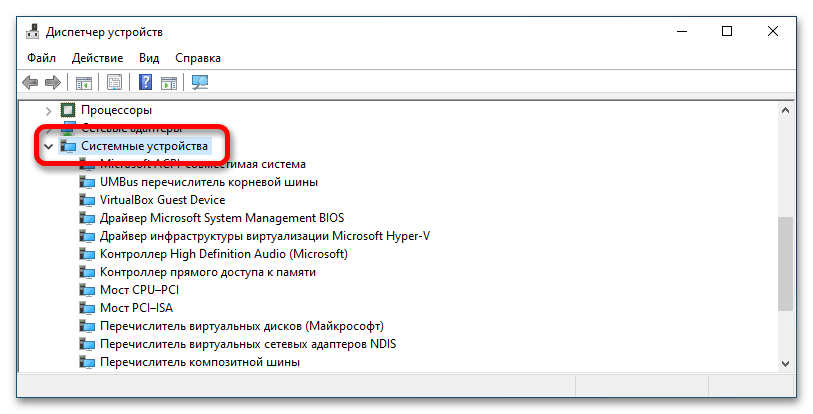Click the Процессоры chip icon
This screenshot has width=813, height=414.
point(68,109)
